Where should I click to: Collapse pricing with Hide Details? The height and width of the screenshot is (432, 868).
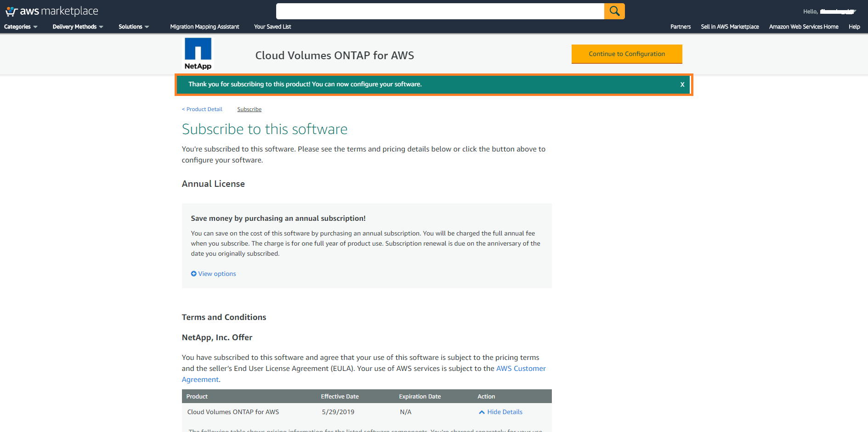click(505, 412)
